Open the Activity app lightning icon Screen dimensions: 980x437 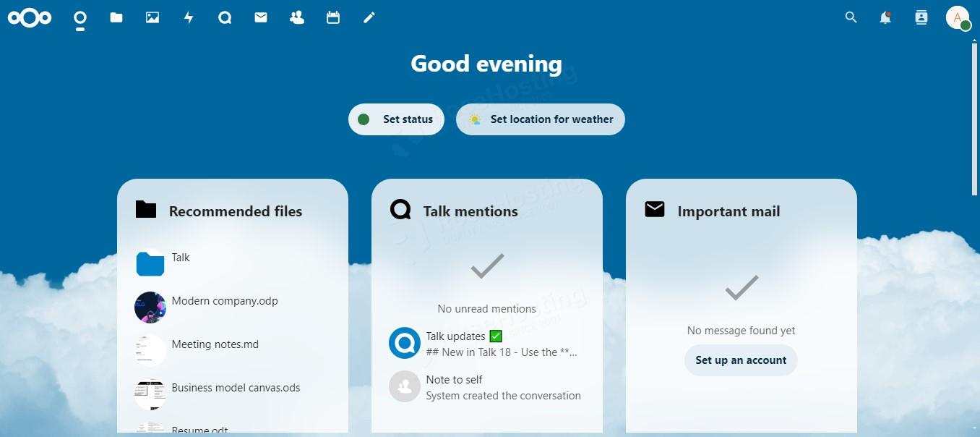(188, 17)
